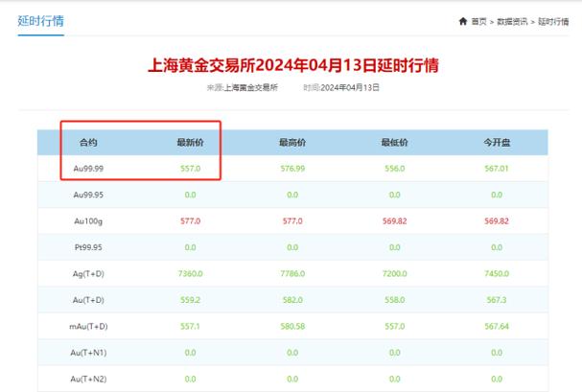Click the Au(T+N1) 最低价 value 0.0

(395, 353)
